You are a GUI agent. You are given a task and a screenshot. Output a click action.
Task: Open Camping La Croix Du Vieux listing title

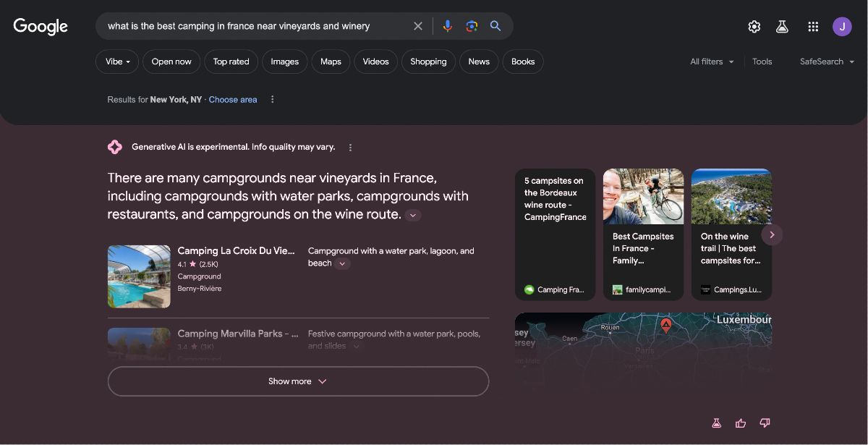pos(237,251)
